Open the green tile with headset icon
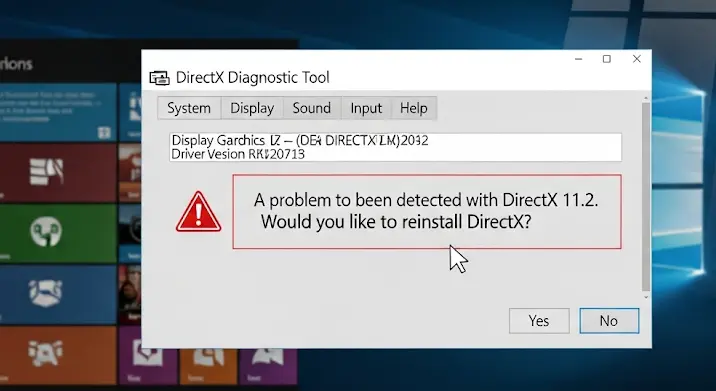716x391 pixels. pos(58,233)
